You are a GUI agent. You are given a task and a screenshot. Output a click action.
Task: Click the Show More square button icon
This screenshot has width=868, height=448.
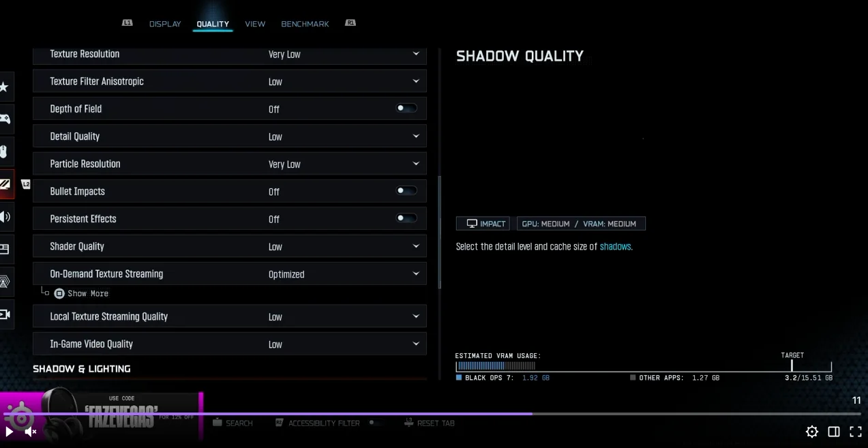[59, 293]
